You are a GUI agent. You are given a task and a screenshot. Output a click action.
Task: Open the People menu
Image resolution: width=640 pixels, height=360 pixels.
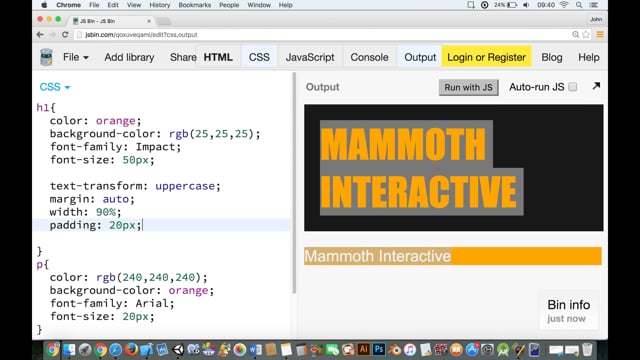[x=229, y=5]
